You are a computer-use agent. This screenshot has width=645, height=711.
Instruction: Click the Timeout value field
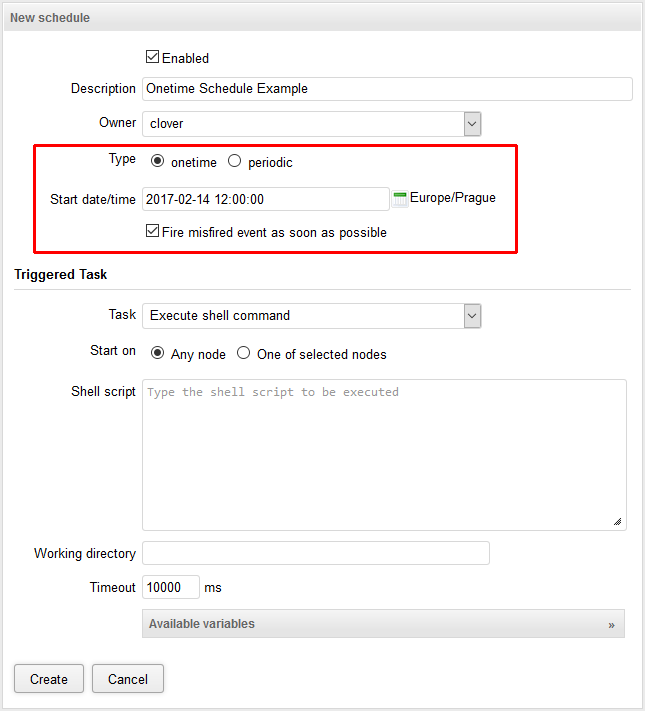(x=171, y=587)
